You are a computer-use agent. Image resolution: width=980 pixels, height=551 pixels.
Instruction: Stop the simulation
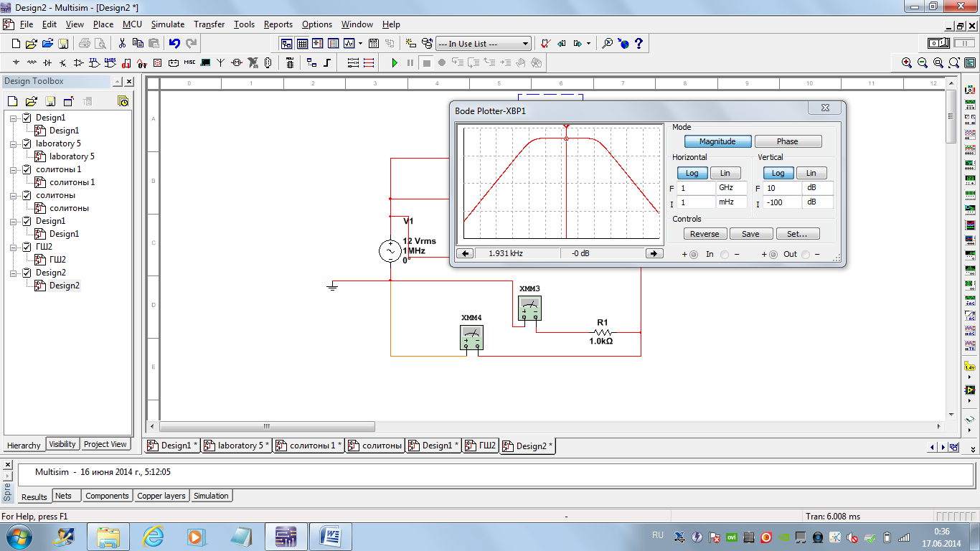tap(426, 63)
